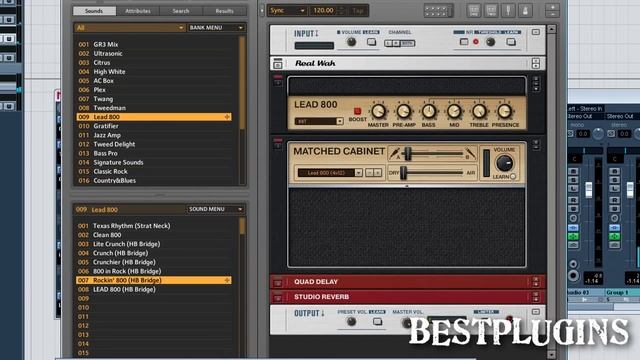This screenshot has height=360, width=640.
Task: Select the Plex bank
Action: pyautogui.click(x=154, y=90)
